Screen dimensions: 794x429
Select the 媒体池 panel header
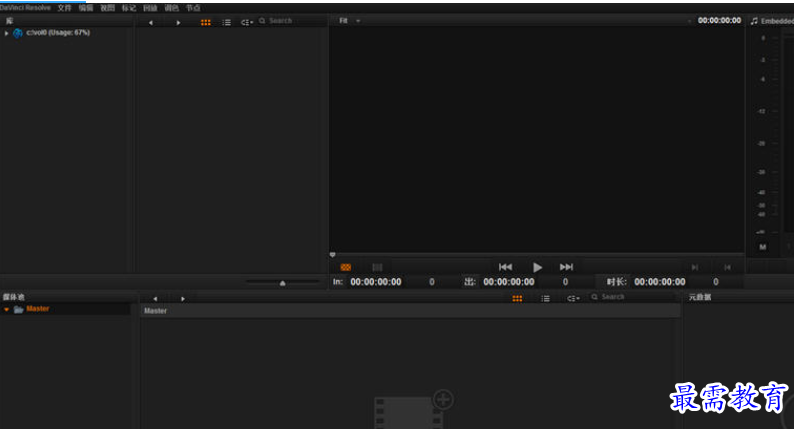(14, 297)
